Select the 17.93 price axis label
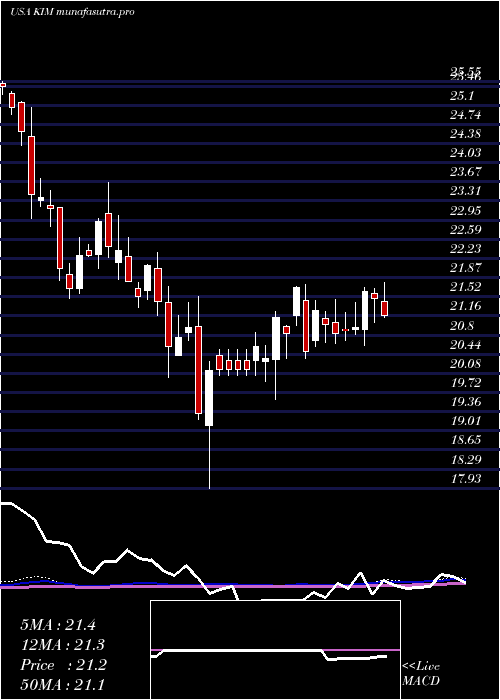 coord(466,479)
